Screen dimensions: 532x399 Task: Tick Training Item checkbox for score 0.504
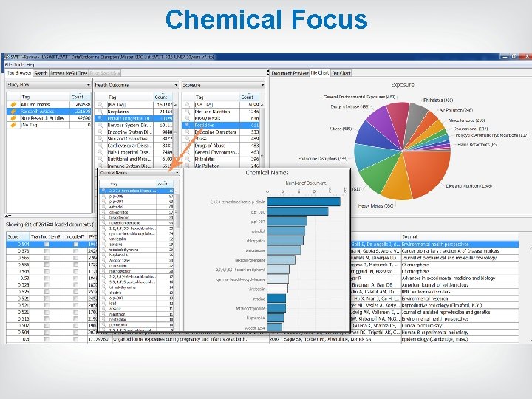[x=47, y=332]
